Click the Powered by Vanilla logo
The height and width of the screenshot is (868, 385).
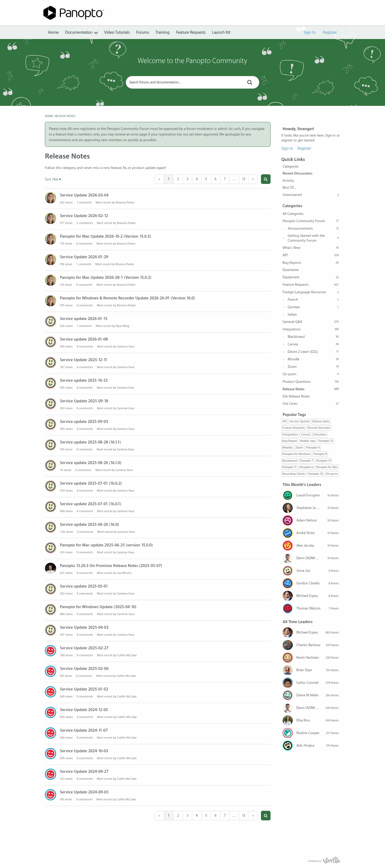[x=324, y=860]
